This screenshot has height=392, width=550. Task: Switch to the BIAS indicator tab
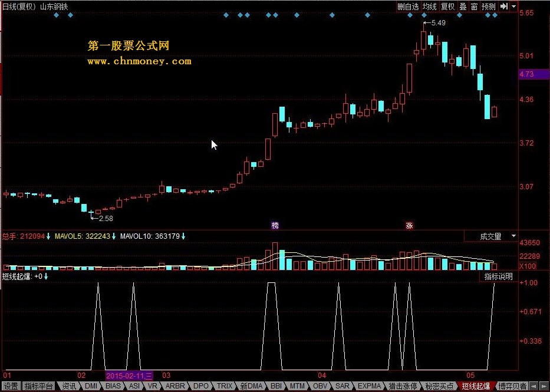point(113,386)
